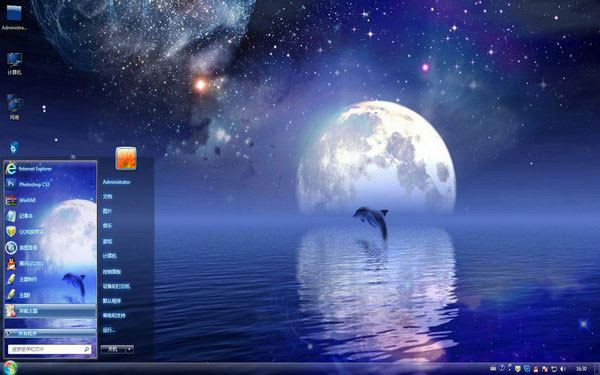Open Control Panel from the Start menu

coord(112,272)
